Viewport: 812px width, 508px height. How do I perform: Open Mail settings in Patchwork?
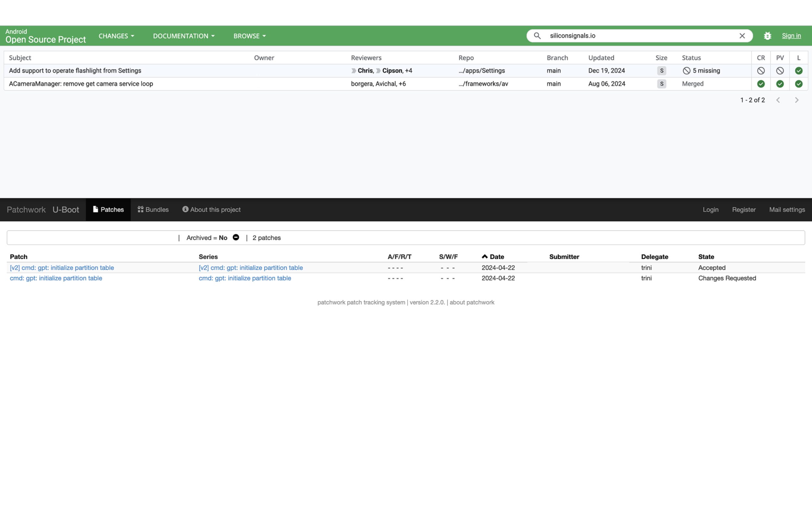pos(787,210)
